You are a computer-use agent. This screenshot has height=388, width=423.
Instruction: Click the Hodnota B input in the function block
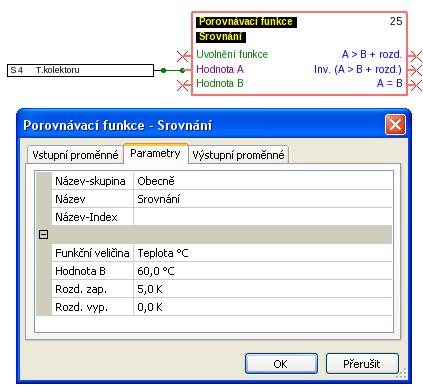click(220, 83)
